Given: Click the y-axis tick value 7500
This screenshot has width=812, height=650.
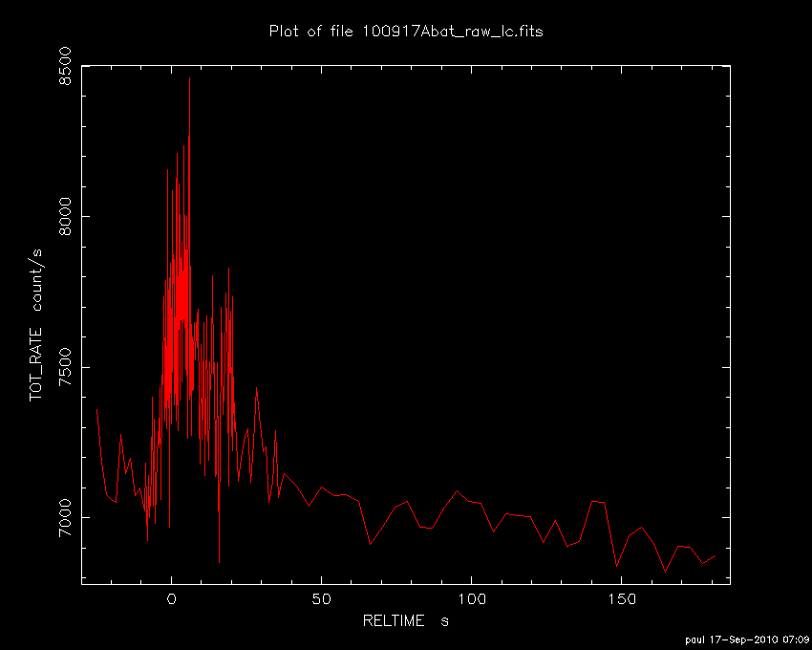Looking at the screenshot, I should [65, 367].
